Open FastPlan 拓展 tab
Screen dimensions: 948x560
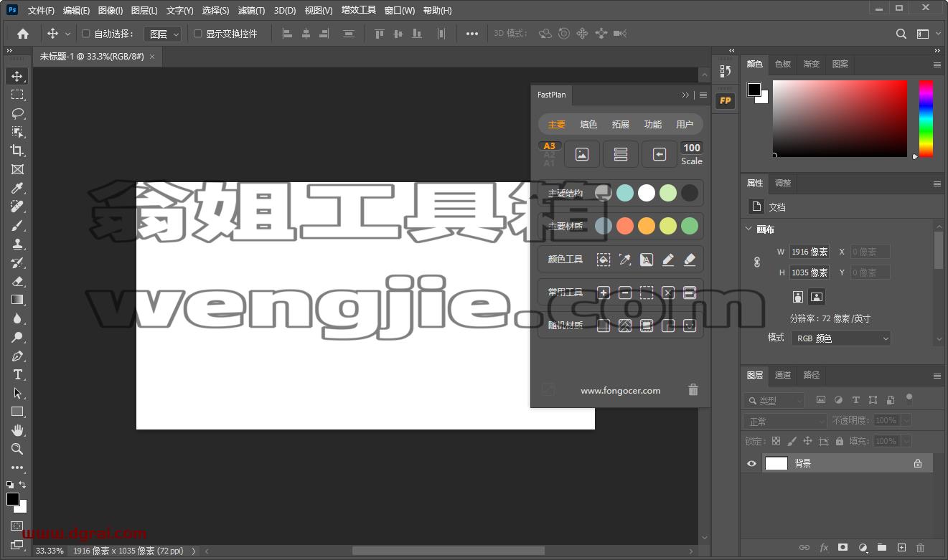click(x=621, y=124)
